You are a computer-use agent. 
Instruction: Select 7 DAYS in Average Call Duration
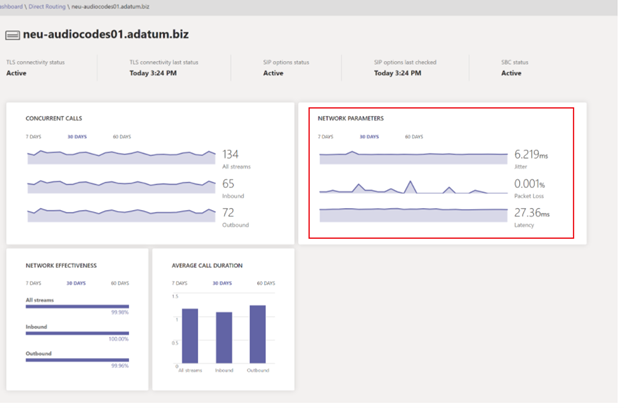click(179, 283)
